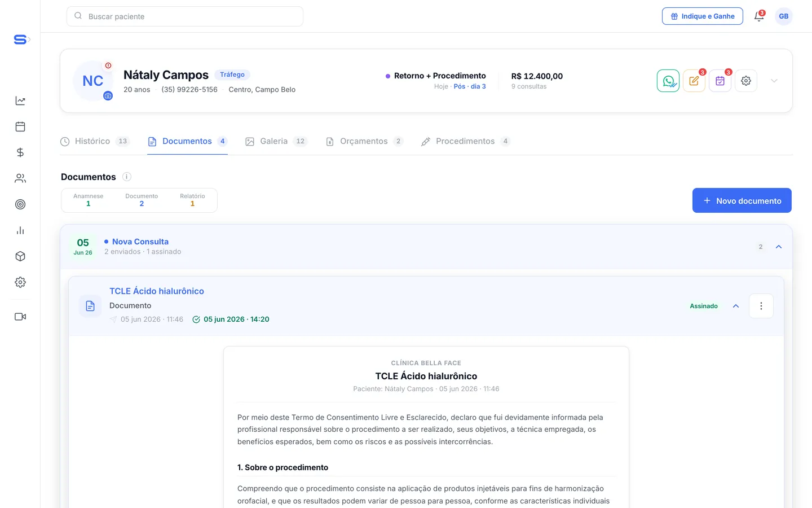Click the 1. Sobre o procedimento heading

[x=283, y=467]
